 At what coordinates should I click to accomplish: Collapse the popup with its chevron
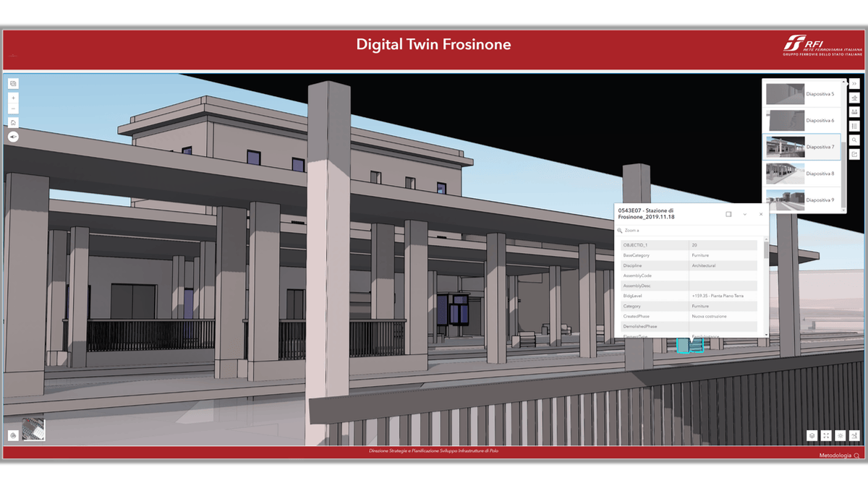coord(745,214)
